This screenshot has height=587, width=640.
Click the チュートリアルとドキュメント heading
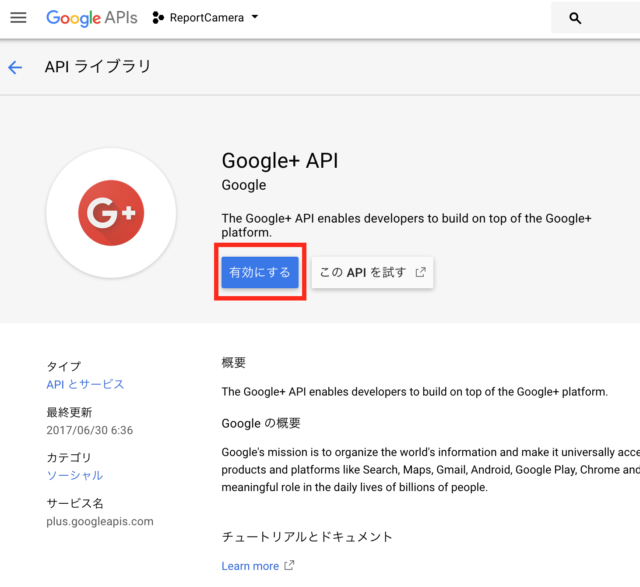(x=307, y=537)
